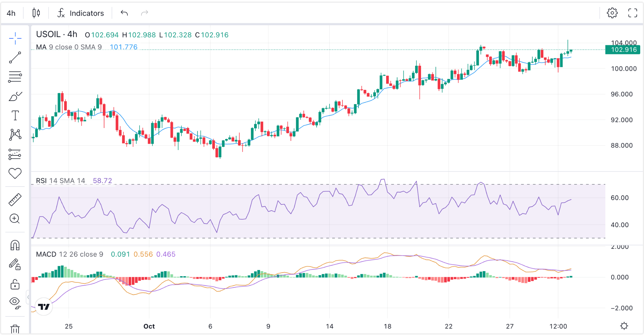Open time axis settings at bottom right

point(624,326)
